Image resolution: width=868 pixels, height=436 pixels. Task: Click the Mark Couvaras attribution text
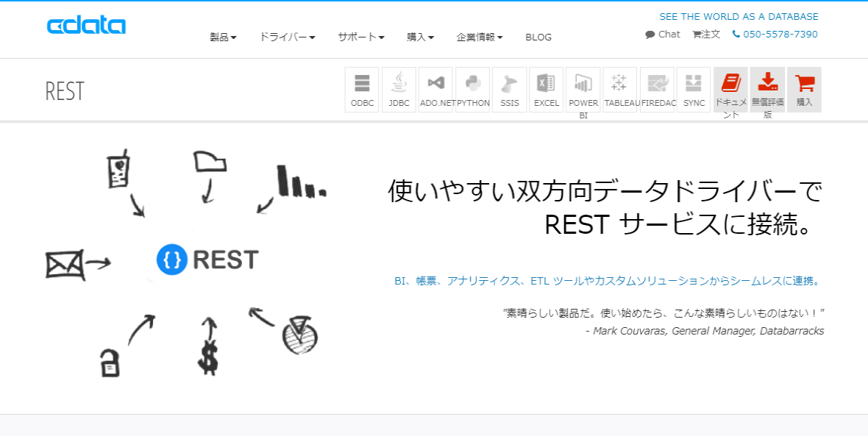tap(704, 331)
